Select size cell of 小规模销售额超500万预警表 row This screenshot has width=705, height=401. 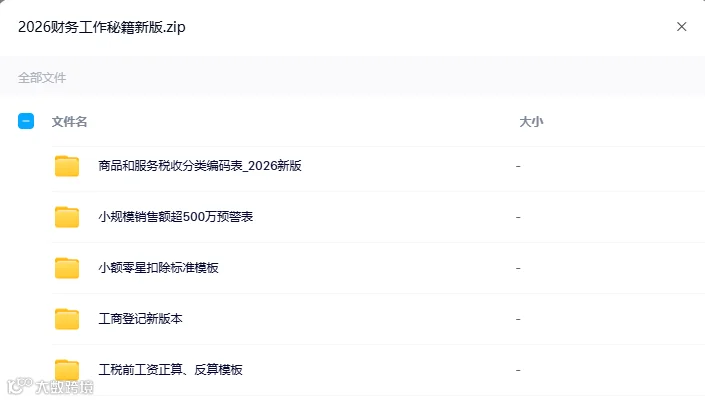pos(518,217)
